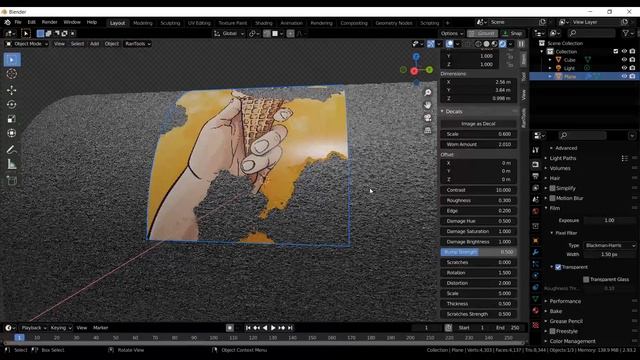Image resolution: width=640 pixels, height=360 pixels.
Task: Adjust the Bump Strength slider
Action: coord(478,252)
